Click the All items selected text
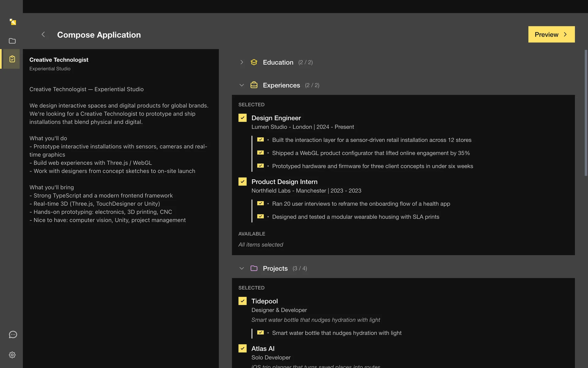588x368 pixels. coord(261,245)
